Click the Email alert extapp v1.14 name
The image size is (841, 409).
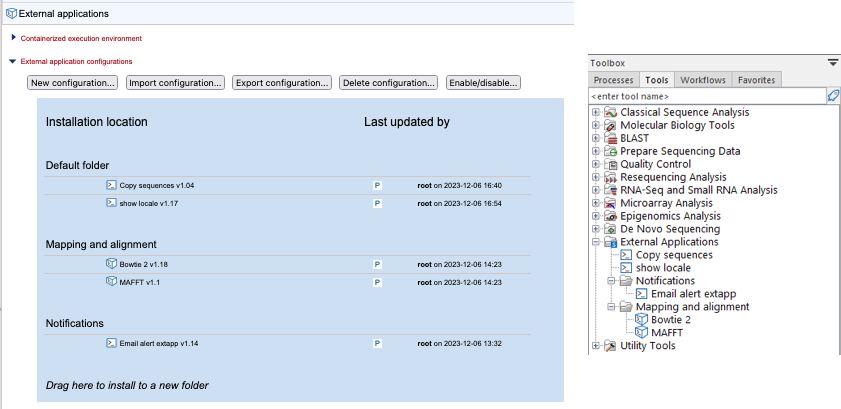(x=159, y=344)
